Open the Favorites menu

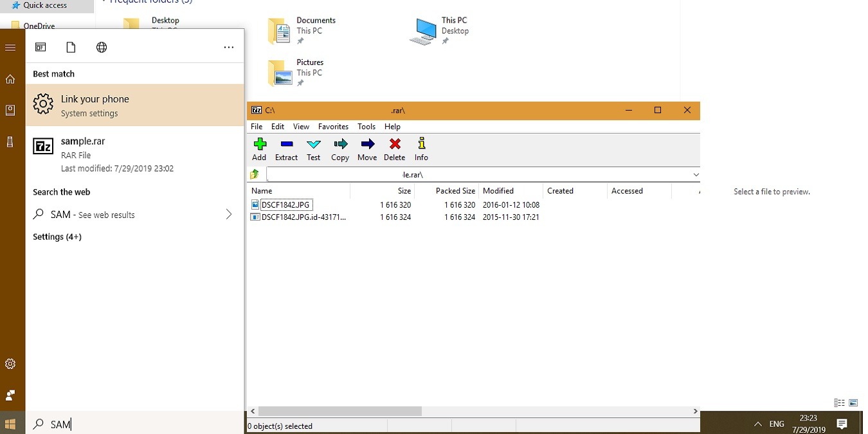(333, 126)
